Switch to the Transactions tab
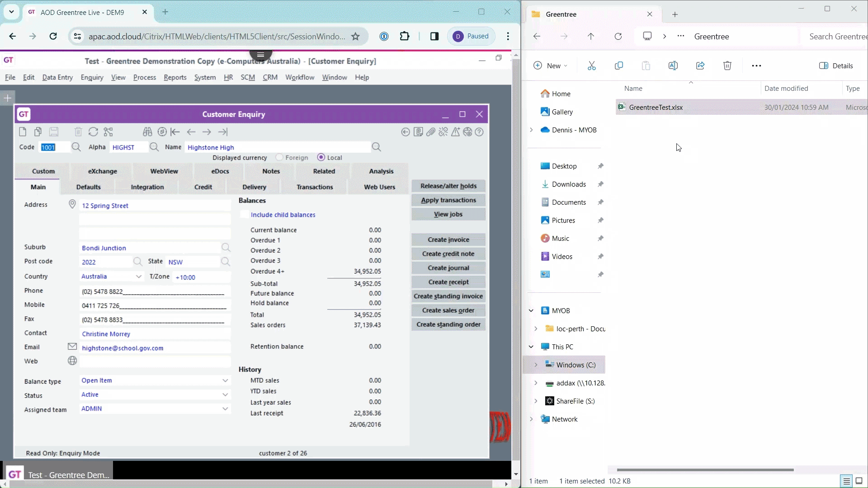The width and height of the screenshot is (868, 488). (315, 187)
